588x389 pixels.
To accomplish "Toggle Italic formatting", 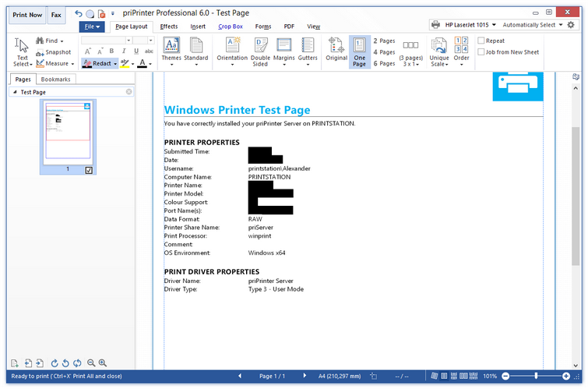I will (x=124, y=51).
